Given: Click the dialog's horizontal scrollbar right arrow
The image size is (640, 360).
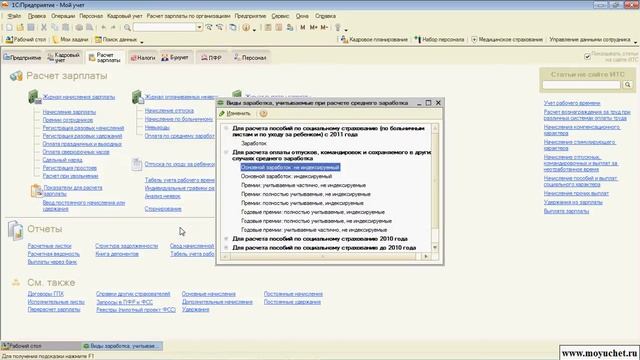Looking at the screenshot, I should (426, 257).
